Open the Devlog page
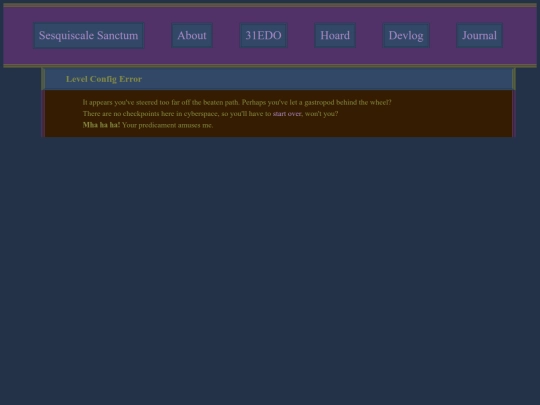Image resolution: width=540 pixels, height=405 pixels. click(406, 35)
